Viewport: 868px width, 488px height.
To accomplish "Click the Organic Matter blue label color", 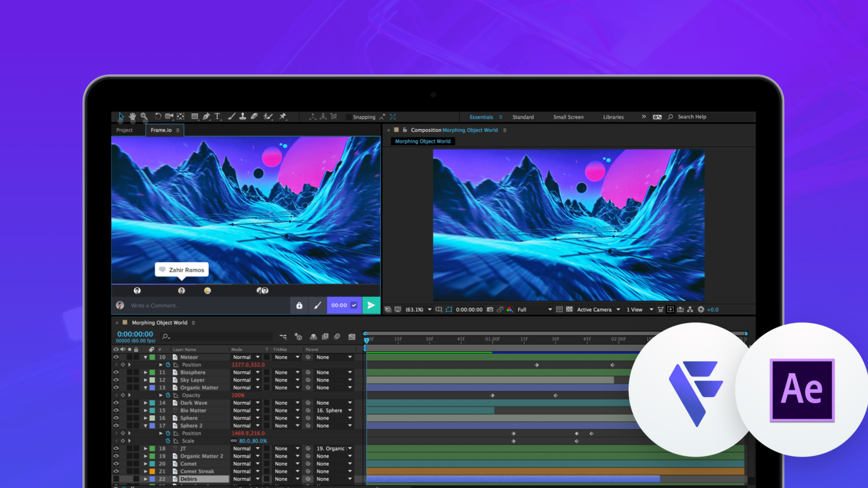I will pos(152,388).
